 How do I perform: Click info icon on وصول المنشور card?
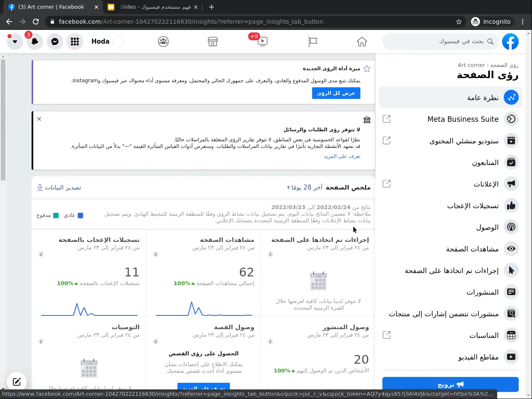(x=270, y=342)
